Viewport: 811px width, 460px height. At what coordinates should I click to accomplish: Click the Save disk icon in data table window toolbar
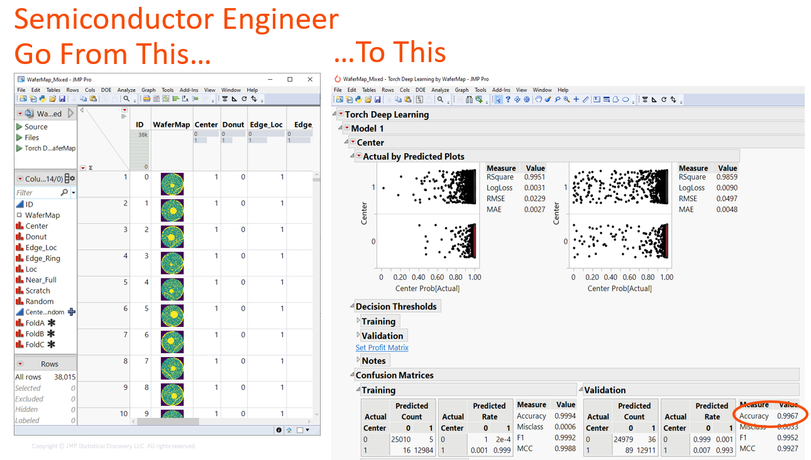62,98
